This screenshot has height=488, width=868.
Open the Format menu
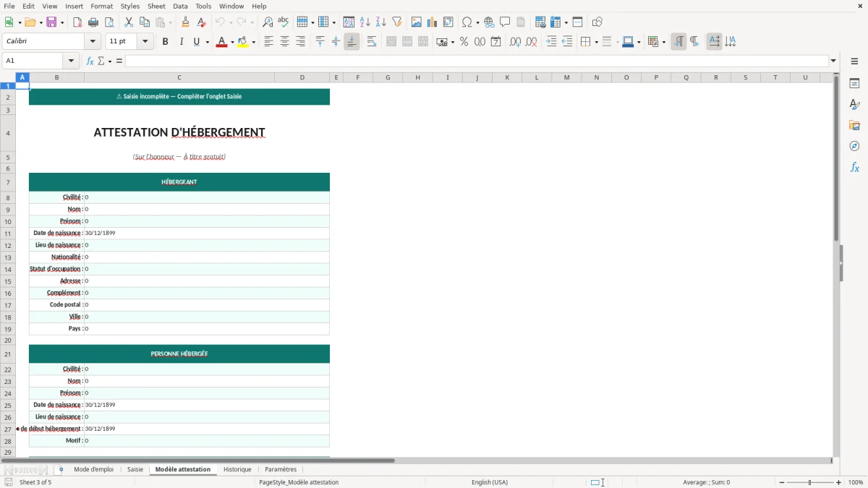click(x=101, y=6)
